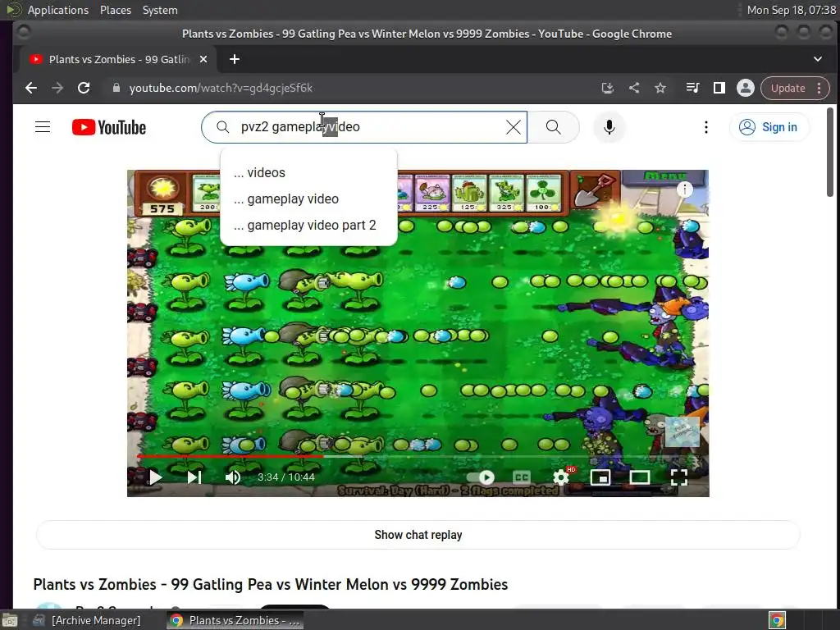Search by voice with the microphone
The width and height of the screenshot is (840, 630).
609,127
